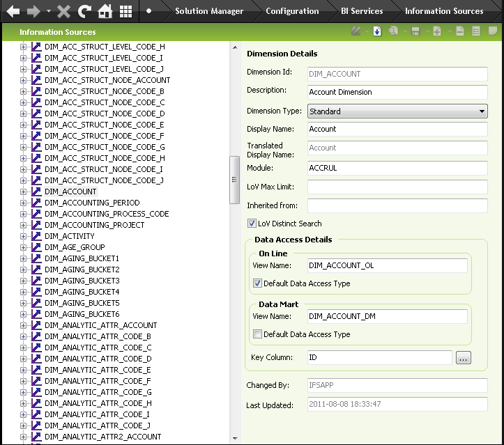504x445 pixels.
Task: Click the Save floppy disk icon
Action: coord(415,31)
